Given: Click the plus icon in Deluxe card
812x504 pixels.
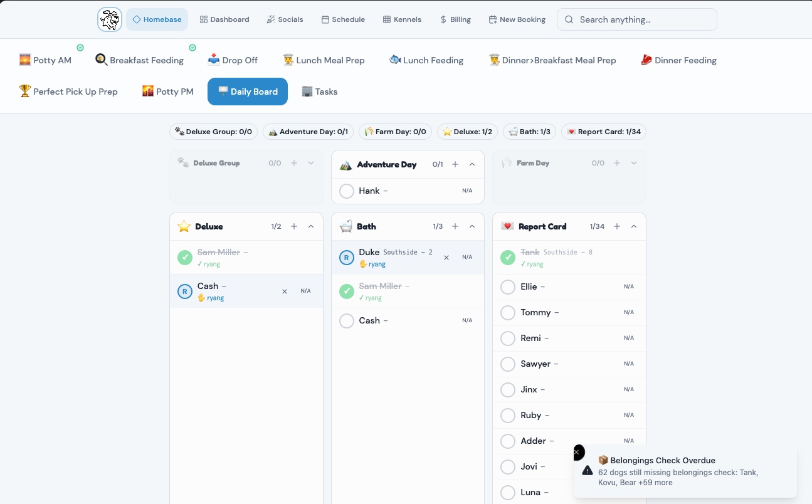Looking at the screenshot, I should pyautogui.click(x=294, y=226).
